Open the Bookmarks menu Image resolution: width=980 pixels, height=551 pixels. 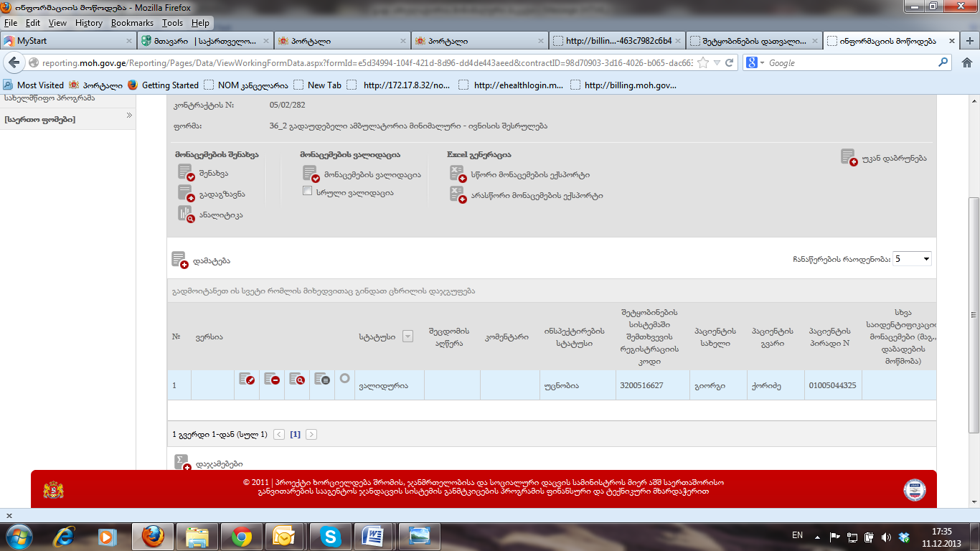(x=132, y=23)
